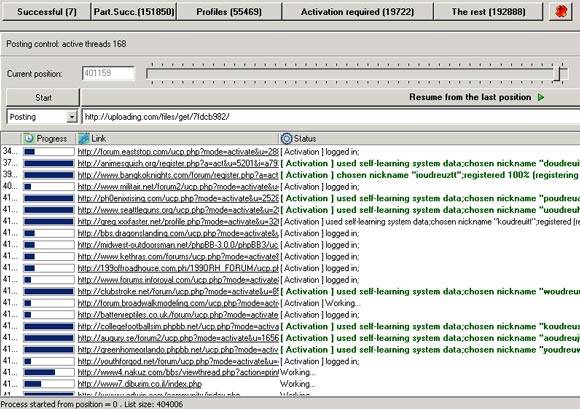Click the red stop icon button

[561, 11]
